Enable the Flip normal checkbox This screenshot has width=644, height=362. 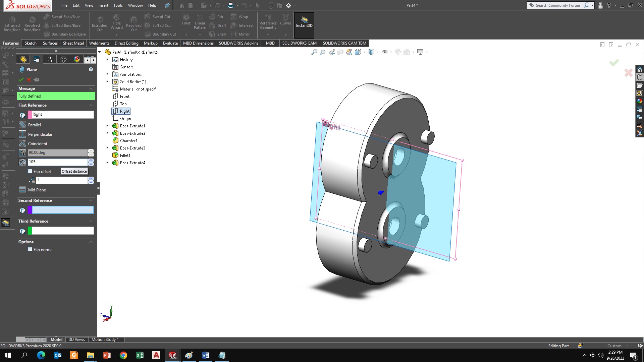point(30,249)
